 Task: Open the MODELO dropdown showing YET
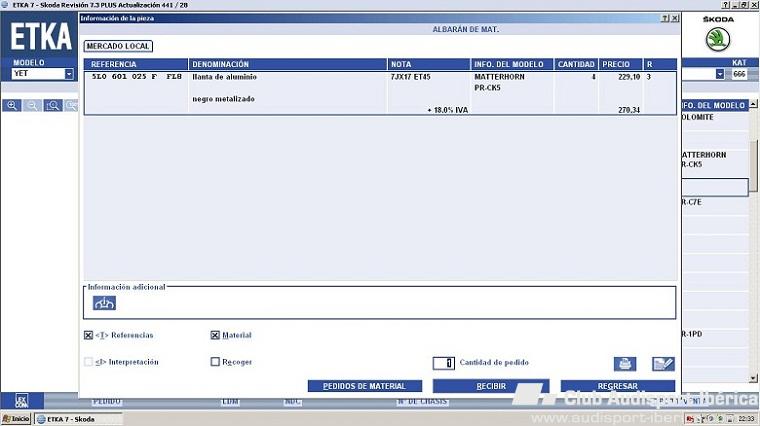click(x=69, y=74)
